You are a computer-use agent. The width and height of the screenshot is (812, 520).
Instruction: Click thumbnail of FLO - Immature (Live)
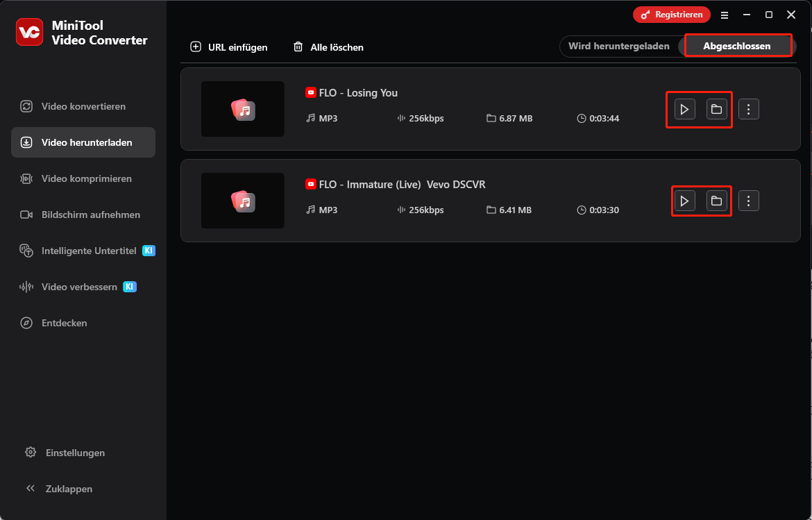tap(242, 201)
